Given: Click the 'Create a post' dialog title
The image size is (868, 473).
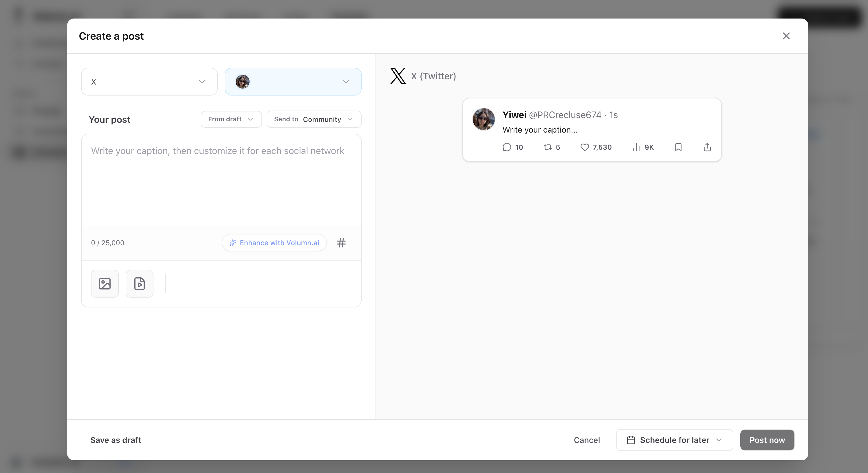Looking at the screenshot, I should [111, 36].
